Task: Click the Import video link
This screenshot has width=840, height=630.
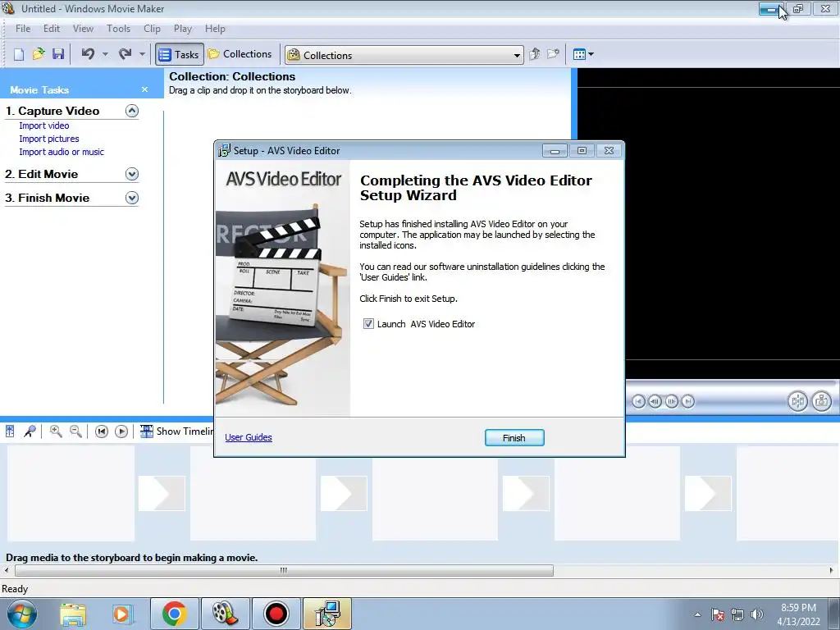Action: [x=44, y=126]
